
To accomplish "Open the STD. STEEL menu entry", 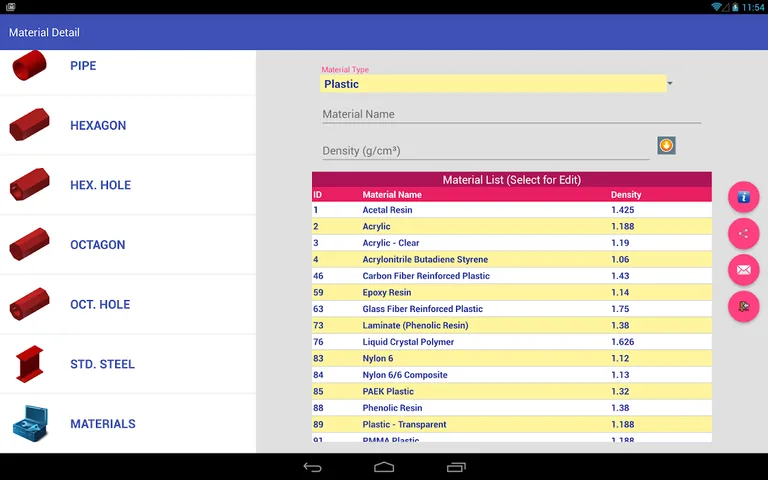I will (x=128, y=364).
